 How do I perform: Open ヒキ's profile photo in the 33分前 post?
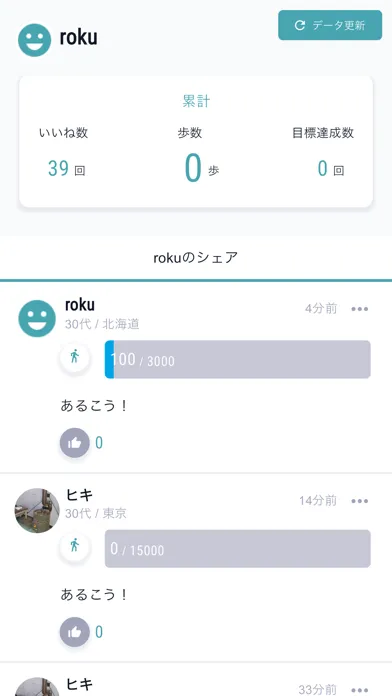(x=37, y=687)
